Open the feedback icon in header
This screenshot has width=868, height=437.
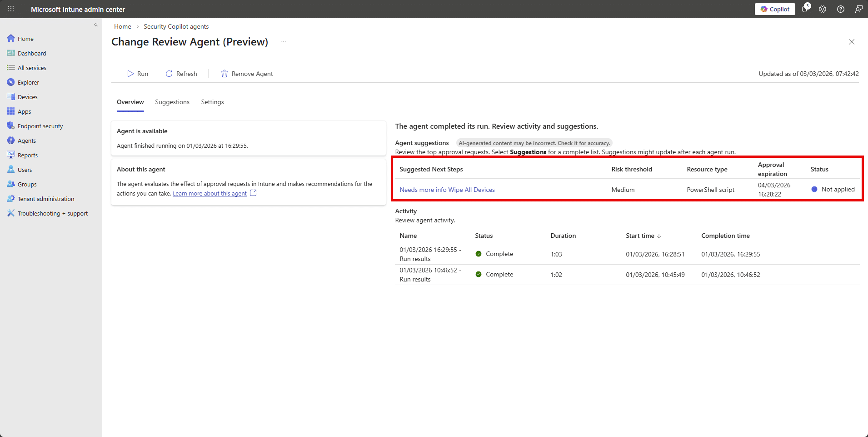click(x=858, y=9)
